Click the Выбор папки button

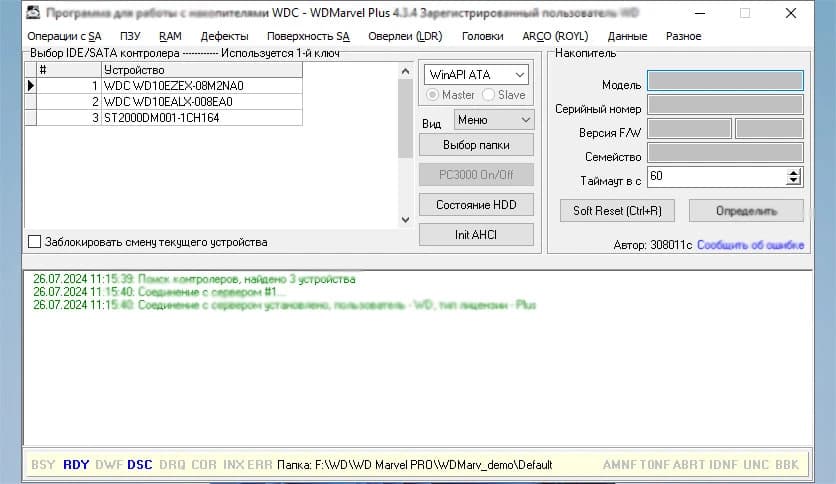point(476,145)
